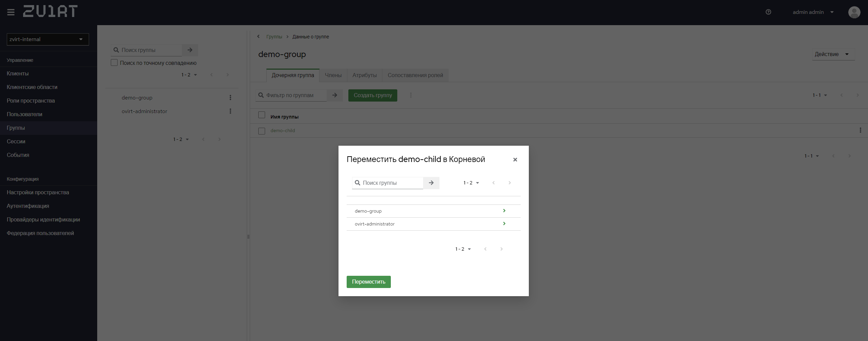Submit group search arrow in left panel
The width and height of the screenshot is (868, 341).
(x=190, y=50)
